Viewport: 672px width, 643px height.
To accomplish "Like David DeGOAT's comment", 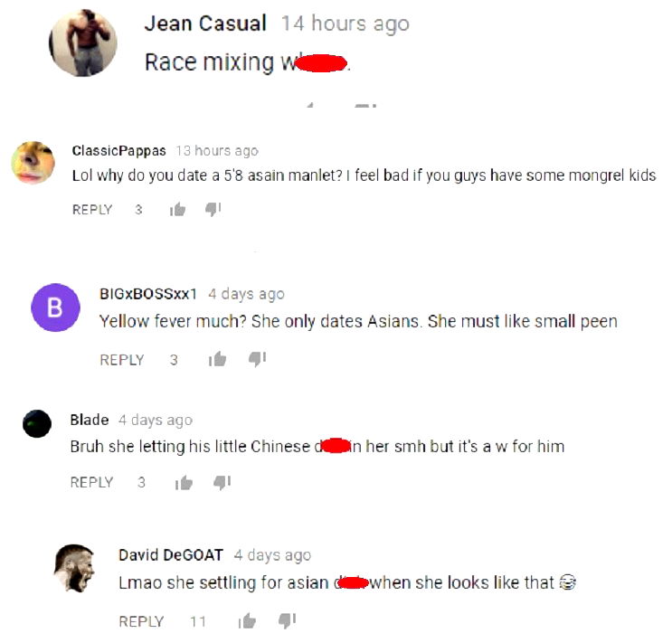I will click(247, 620).
